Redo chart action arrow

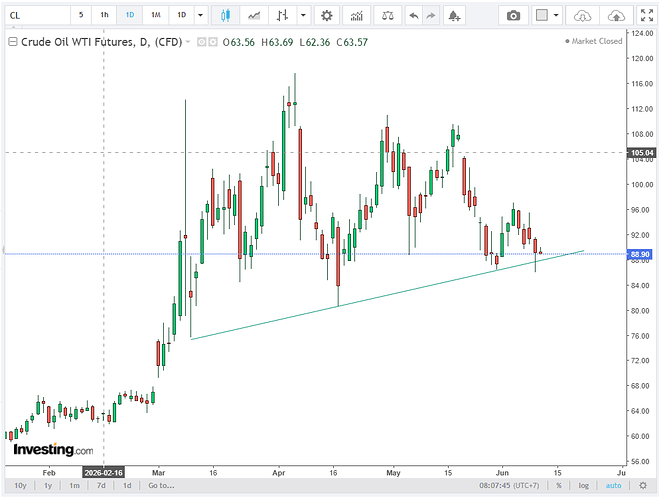pos(431,16)
